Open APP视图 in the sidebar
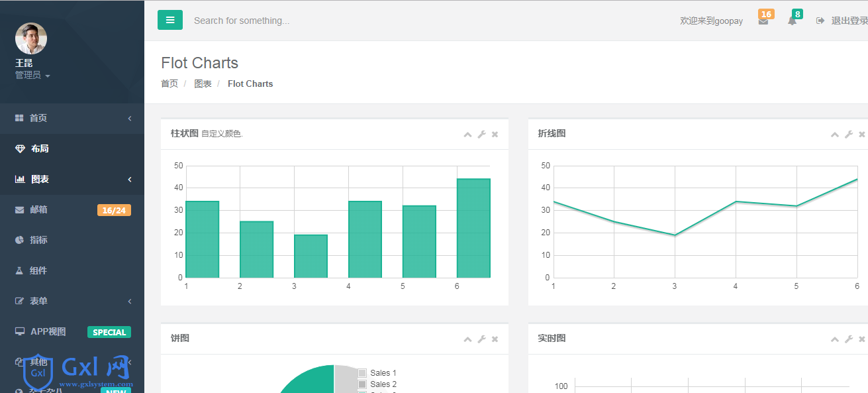This screenshot has width=868, height=393. click(x=48, y=331)
